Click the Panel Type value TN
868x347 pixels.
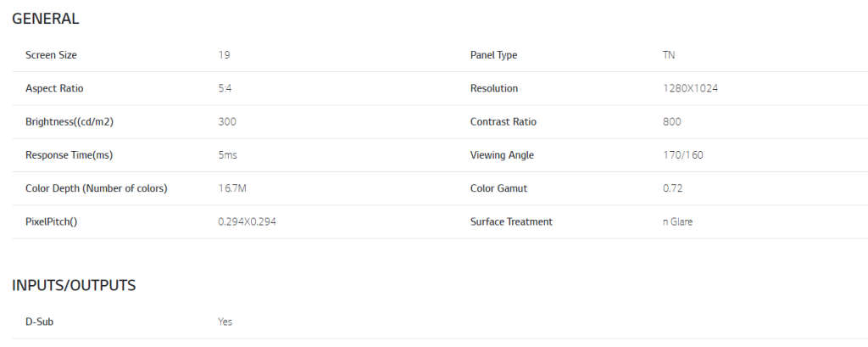pos(669,55)
